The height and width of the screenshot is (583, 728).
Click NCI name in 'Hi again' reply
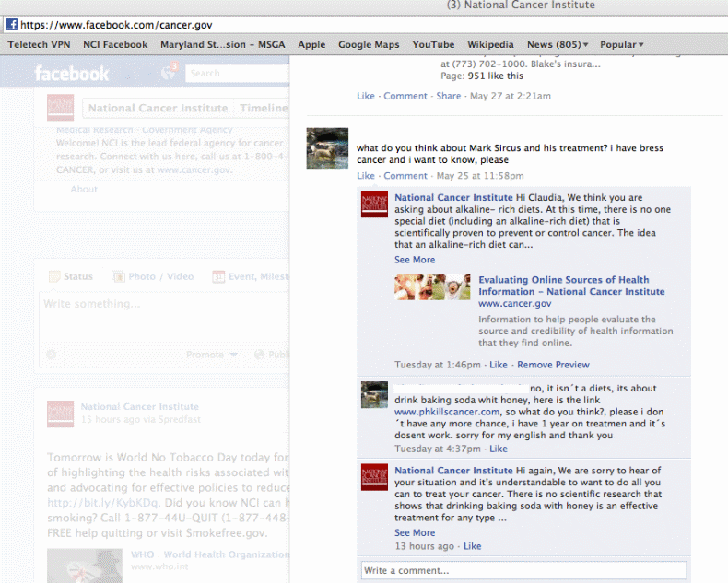[x=453, y=471]
